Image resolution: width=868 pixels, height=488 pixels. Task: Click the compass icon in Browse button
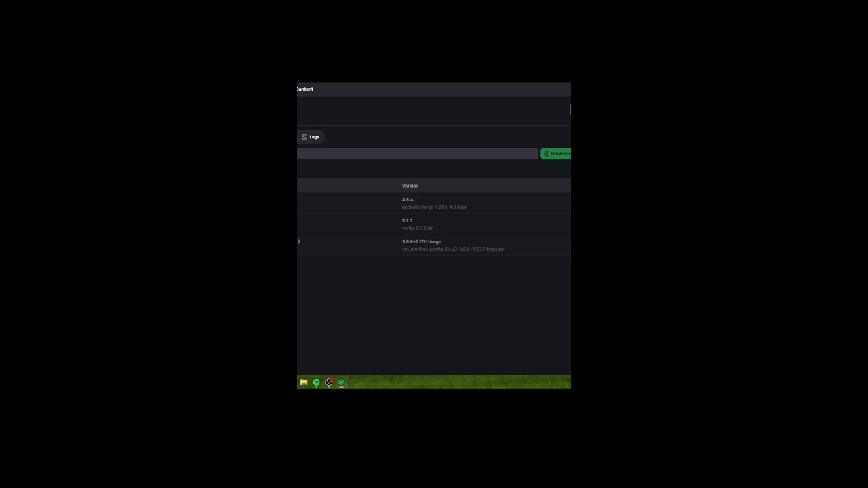[x=547, y=154]
